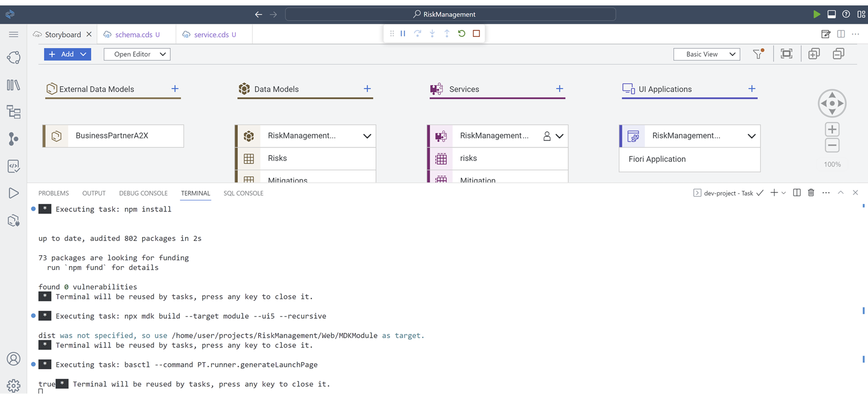This screenshot has width=868, height=399.
Task: Click the expand all cards icon
Action: 814,54
